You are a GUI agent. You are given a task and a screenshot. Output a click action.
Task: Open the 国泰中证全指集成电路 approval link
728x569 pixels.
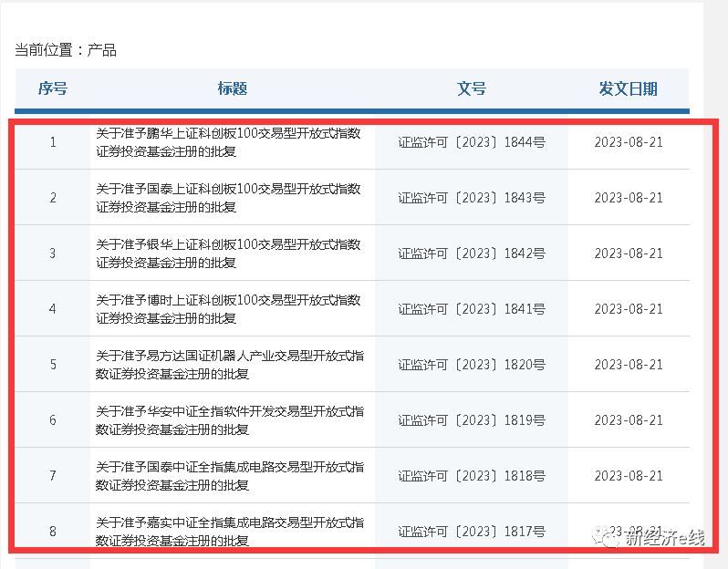tap(229, 476)
